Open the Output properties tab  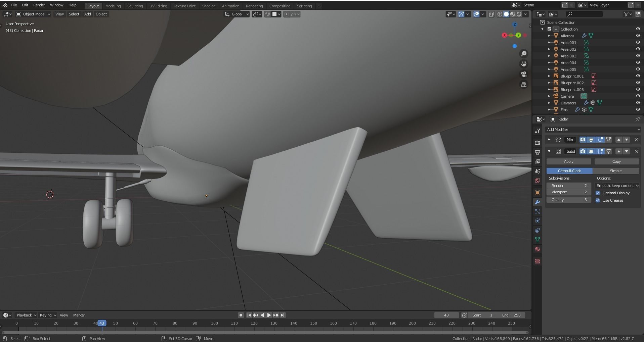point(538,152)
